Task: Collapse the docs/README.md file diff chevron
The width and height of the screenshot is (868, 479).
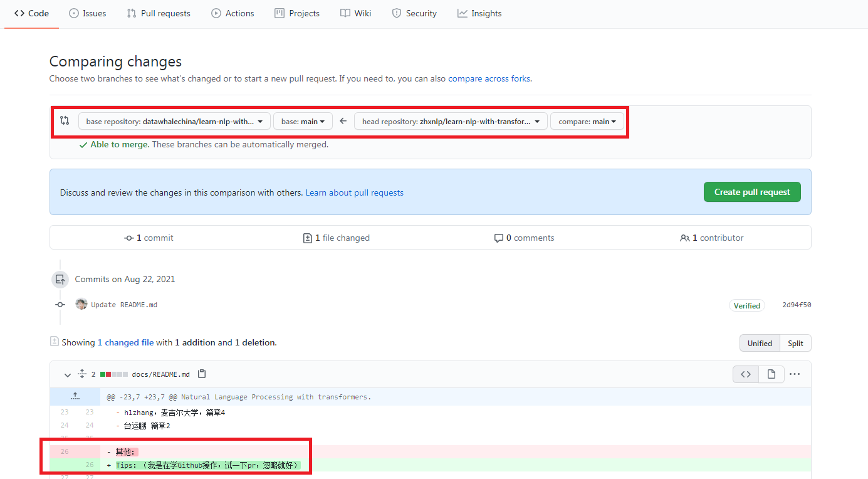Action: point(68,374)
